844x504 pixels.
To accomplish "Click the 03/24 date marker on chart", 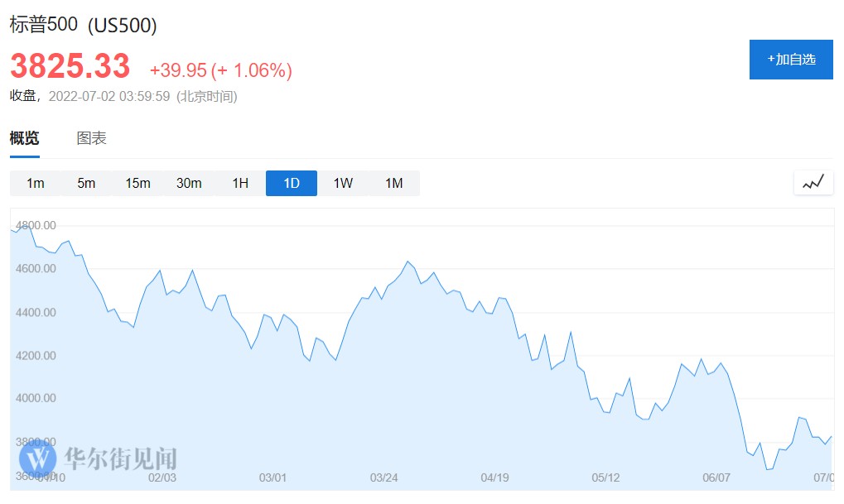I will tap(383, 478).
